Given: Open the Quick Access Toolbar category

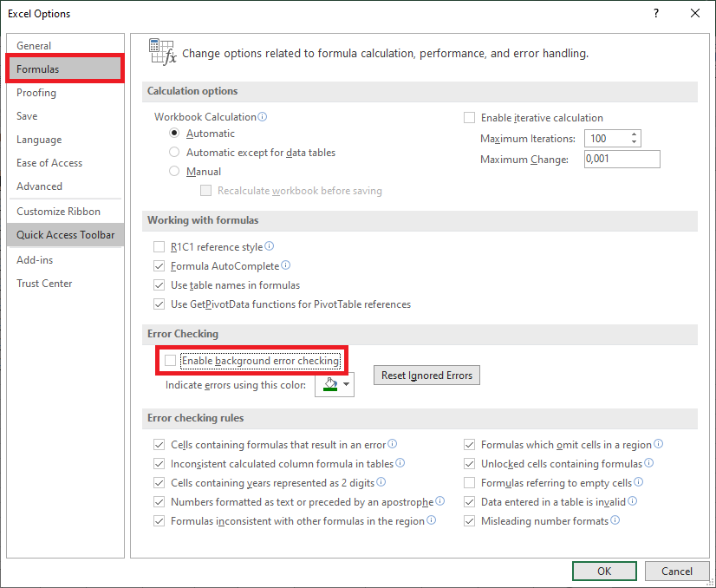Looking at the screenshot, I should click(x=65, y=235).
